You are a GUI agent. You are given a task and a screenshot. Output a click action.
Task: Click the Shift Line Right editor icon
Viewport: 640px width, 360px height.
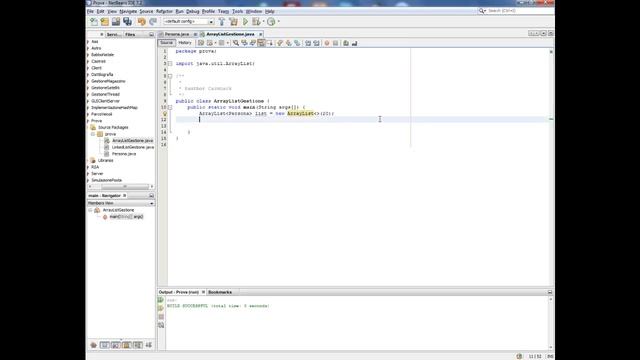tap(317, 43)
